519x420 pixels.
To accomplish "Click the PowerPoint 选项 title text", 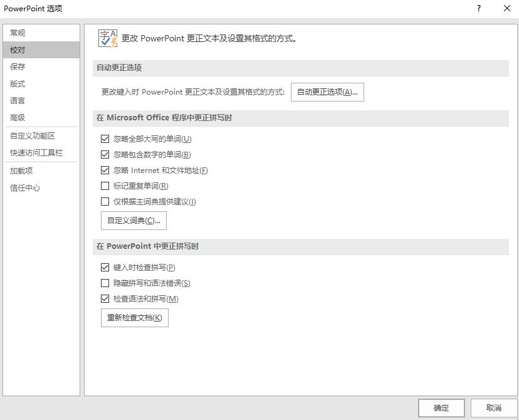I will point(33,9).
